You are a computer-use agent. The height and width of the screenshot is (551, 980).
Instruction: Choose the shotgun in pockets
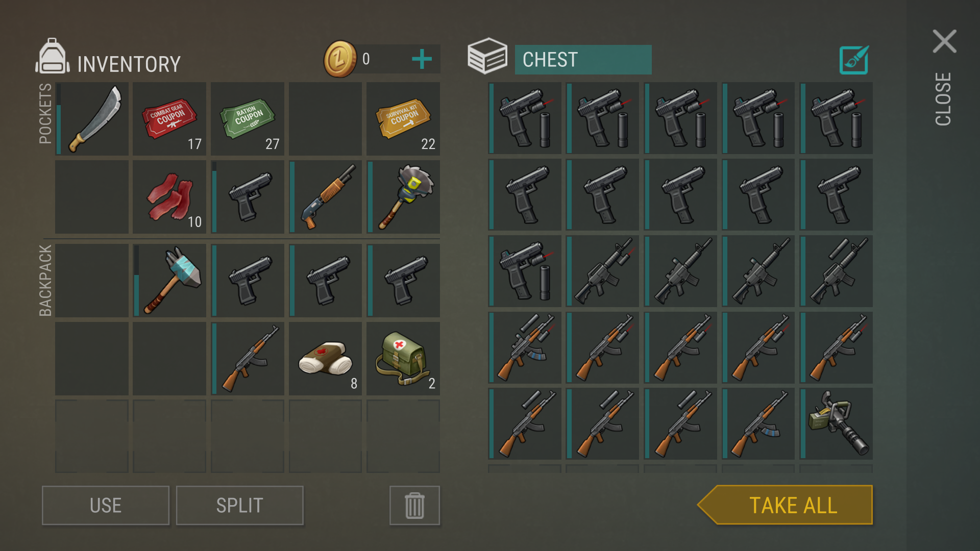[x=325, y=197]
